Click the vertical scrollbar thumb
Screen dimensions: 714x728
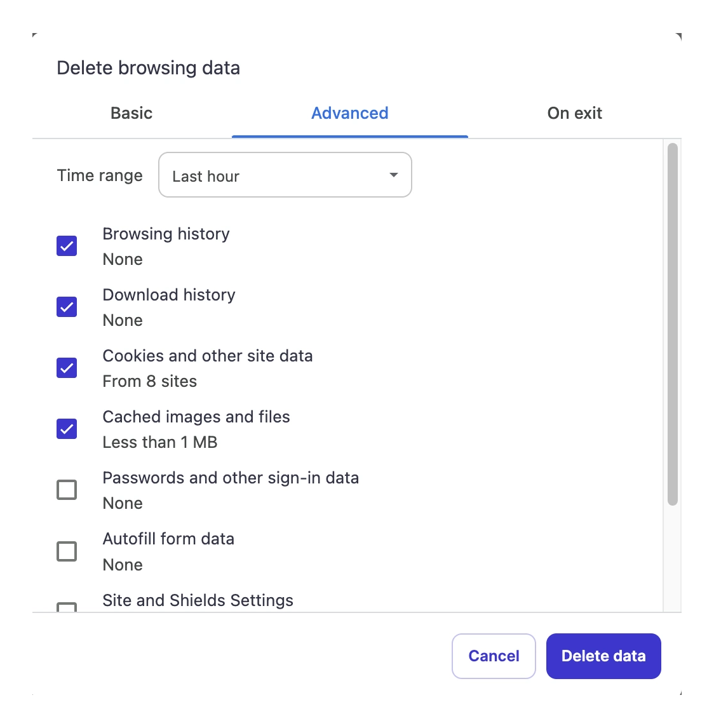674,324
